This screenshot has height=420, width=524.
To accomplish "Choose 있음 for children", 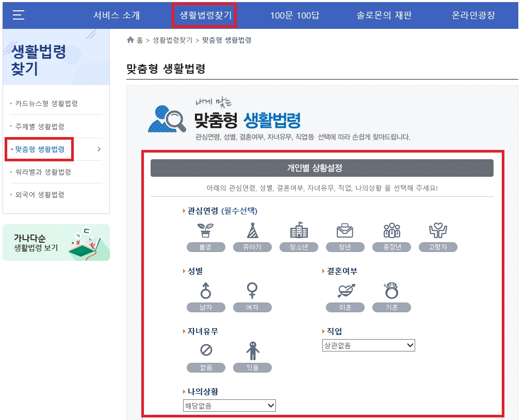I will [x=252, y=367].
